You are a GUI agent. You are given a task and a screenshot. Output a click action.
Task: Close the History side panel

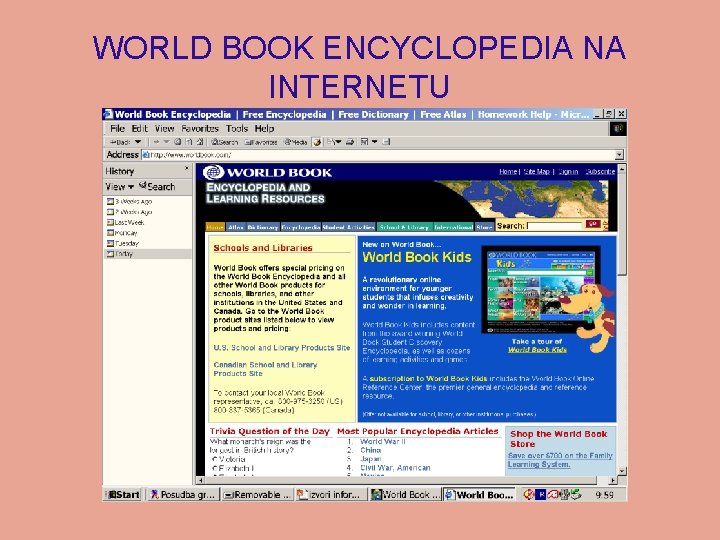point(186,169)
